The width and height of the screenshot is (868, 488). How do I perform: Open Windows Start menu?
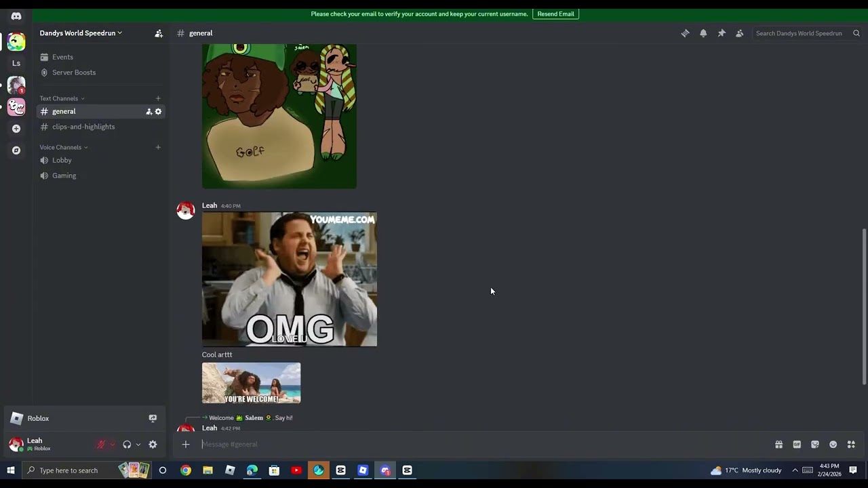click(x=11, y=470)
